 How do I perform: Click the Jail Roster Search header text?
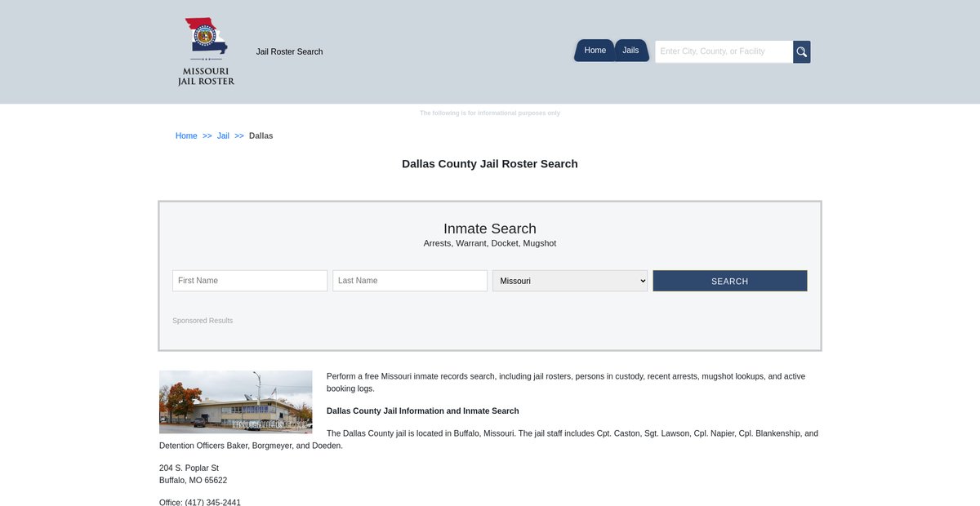tap(289, 52)
